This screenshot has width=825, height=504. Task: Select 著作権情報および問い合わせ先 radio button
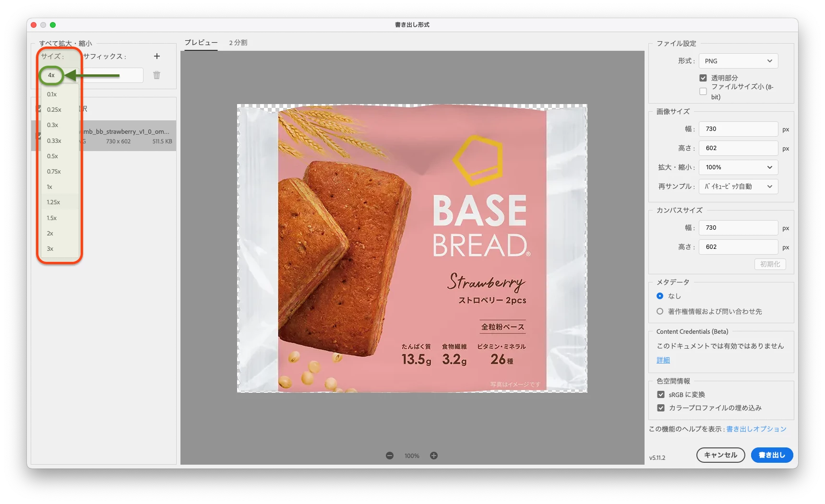[660, 311]
